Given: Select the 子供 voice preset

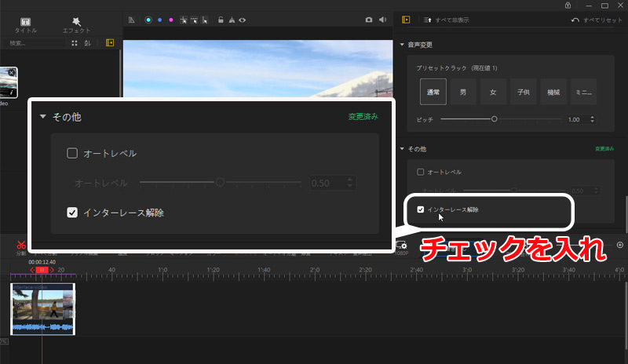Looking at the screenshot, I should [x=523, y=93].
